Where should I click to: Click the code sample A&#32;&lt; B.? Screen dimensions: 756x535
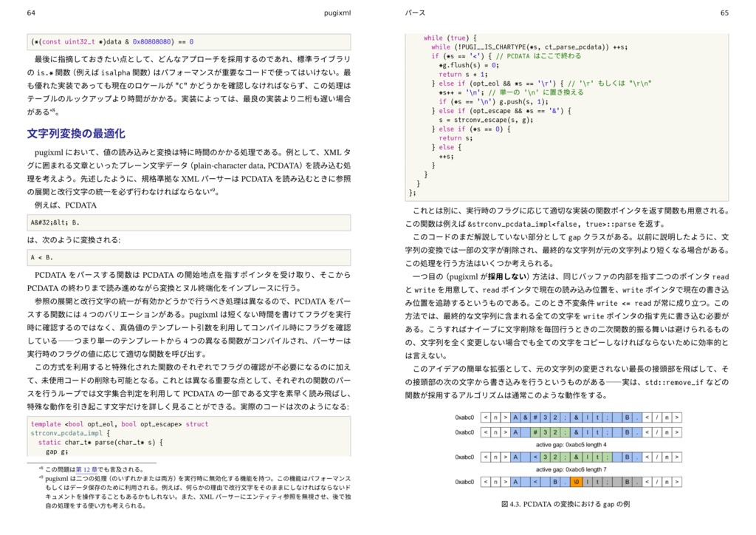55,222
